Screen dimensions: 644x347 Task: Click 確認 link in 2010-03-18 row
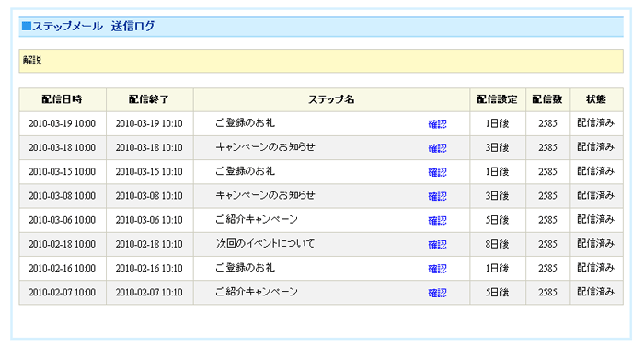click(x=437, y=148)
